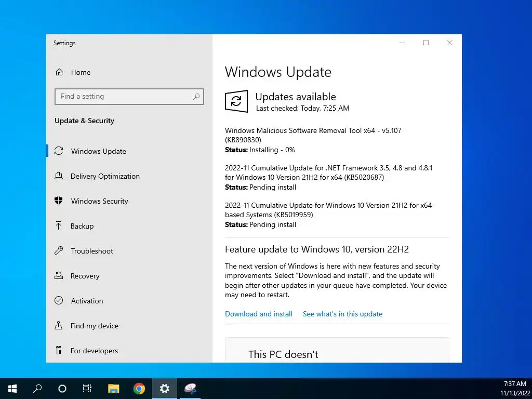This screenshot has width=532, height=399.
Task: Click Last checked: Today, 7:25 AM text
Action: click(x=302, y=108)
